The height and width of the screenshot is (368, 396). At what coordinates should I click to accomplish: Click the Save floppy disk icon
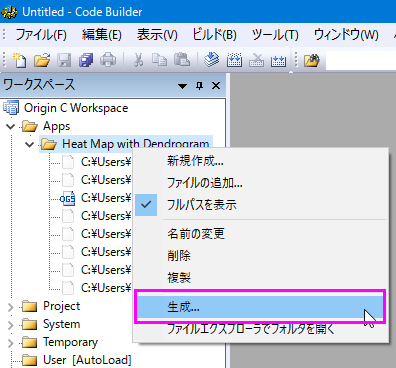point(64,61)
